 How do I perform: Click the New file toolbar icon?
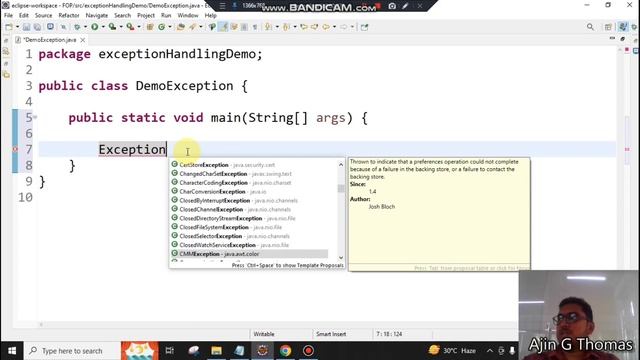(x=8, y=27)
